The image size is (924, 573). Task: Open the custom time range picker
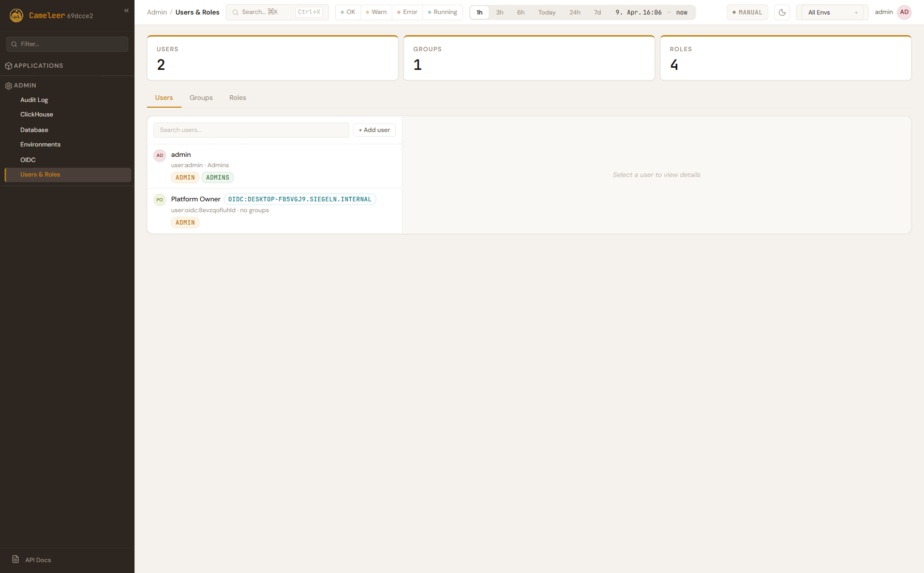(651, 12)
